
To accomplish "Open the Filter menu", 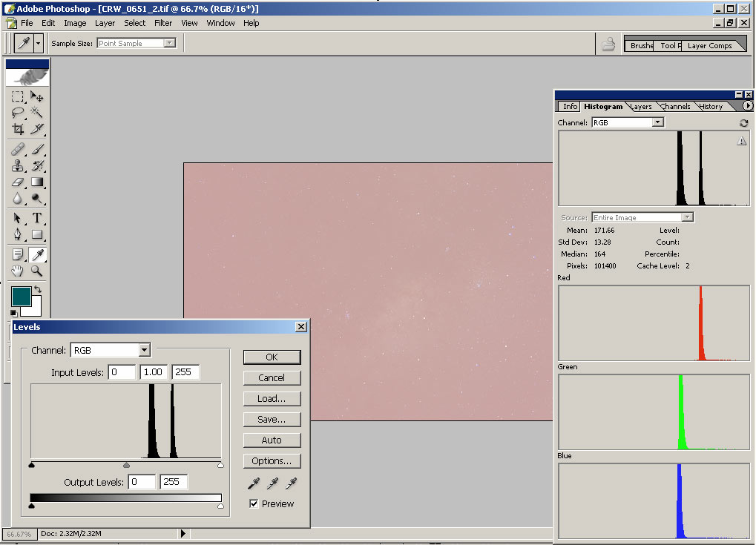I will pyautogui.click(x=163, y=23).
